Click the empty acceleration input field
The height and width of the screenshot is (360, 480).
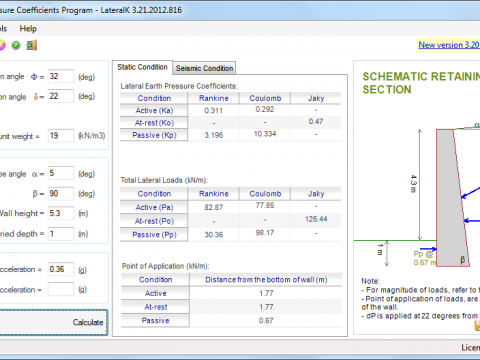point(61,289)
